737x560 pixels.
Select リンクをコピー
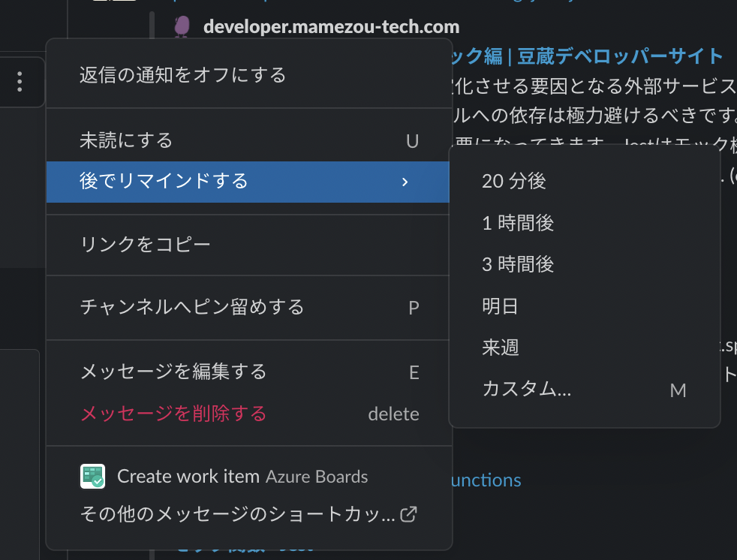tap(248, 245)
